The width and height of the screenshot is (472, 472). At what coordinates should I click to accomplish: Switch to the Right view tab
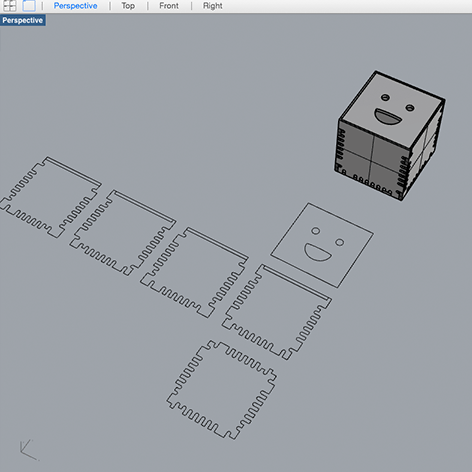[x=213, y=6]
